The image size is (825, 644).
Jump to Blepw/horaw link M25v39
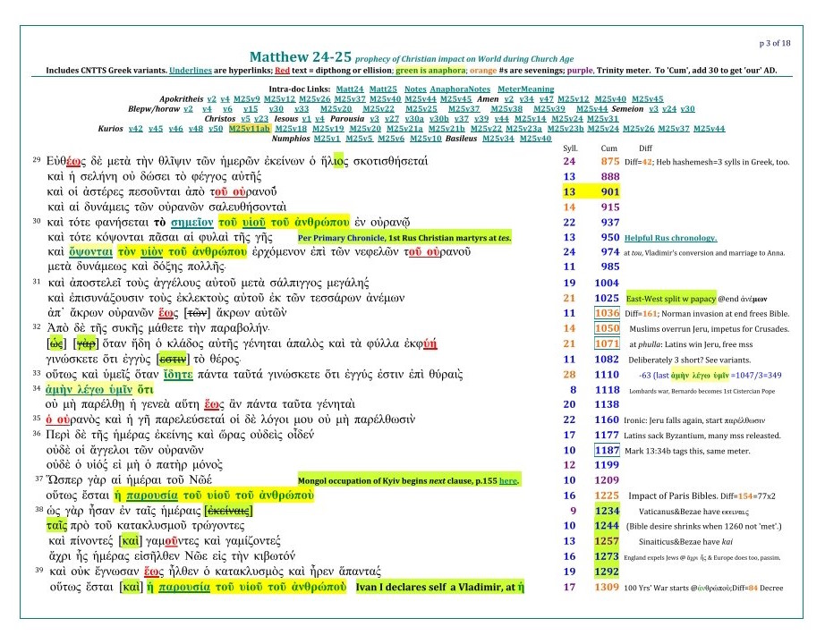549,109
